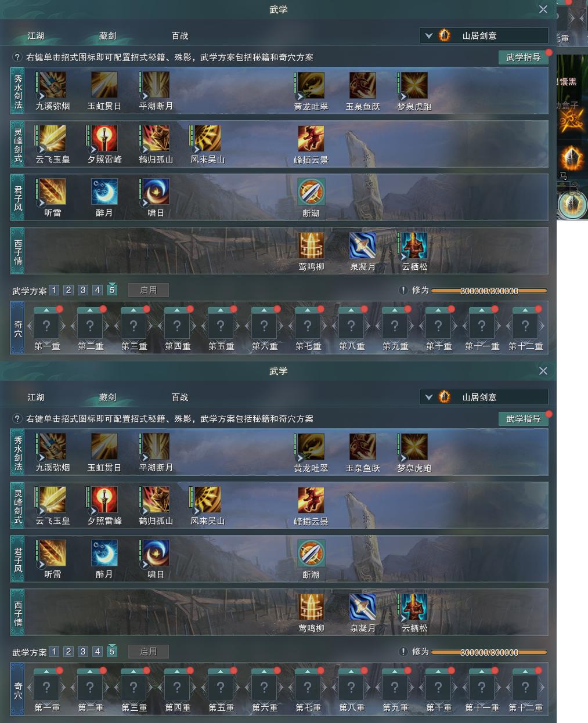Viewport: 588px width, 723px height.
Task: Click 启用 button in bottom panel
Action: click(x=149, y=652)
